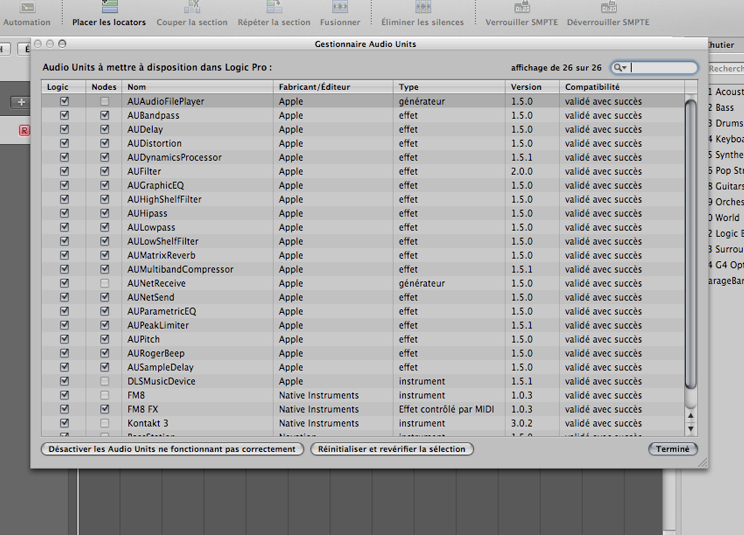Uncheck Logic checkbox for AUDistortion
Viewport: 744px width, 535px height.
(x=65, y=143)
